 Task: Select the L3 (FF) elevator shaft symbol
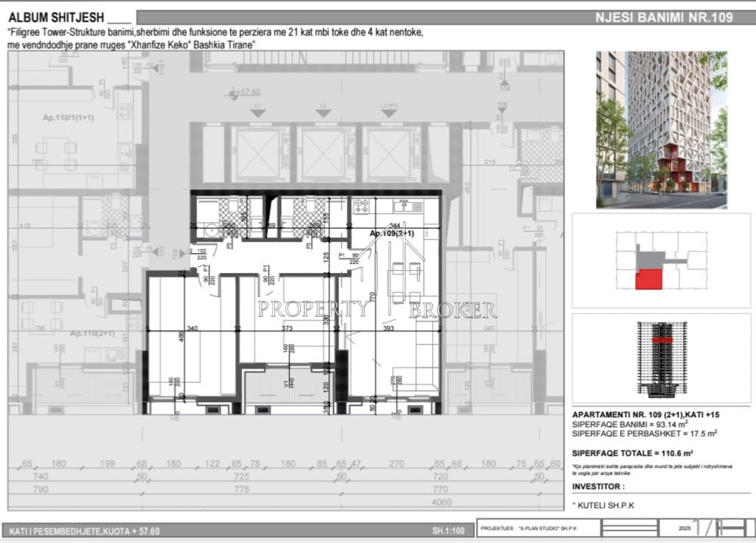click(x=390, y=154)
